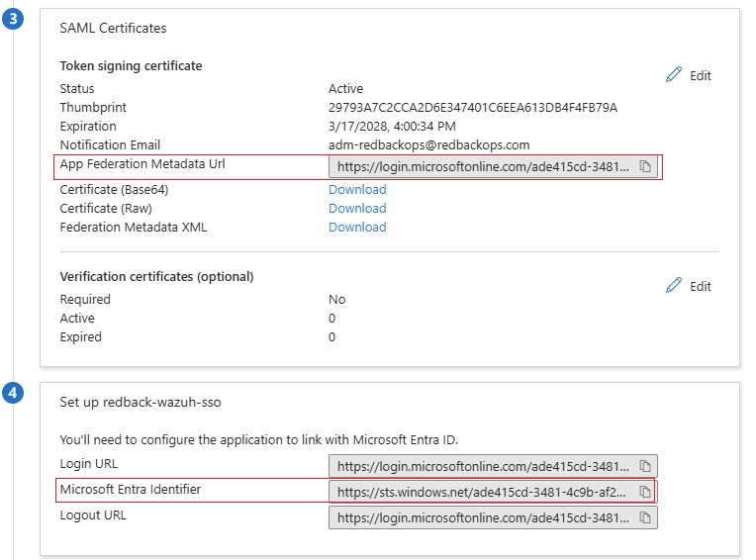Viewport: 756px width, 560px height.
Task: Click the SAML Certificates heading
Action: 113,28
